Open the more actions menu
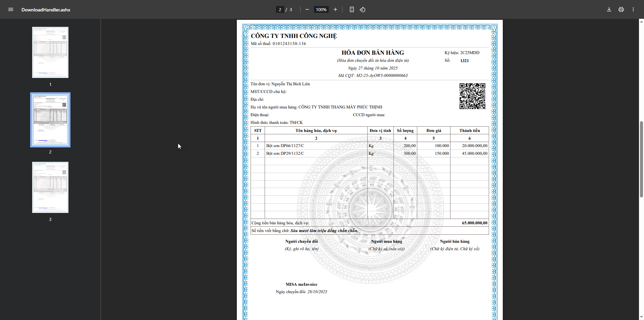Screen dimensions: 644x320 point(633,9)
